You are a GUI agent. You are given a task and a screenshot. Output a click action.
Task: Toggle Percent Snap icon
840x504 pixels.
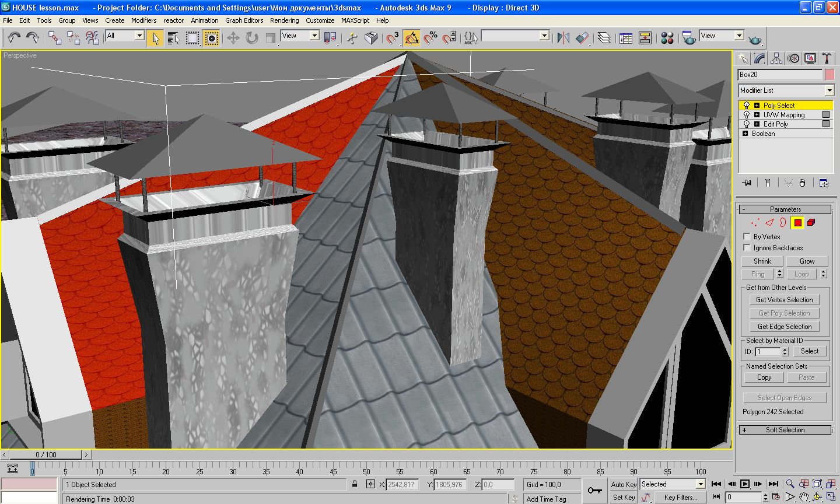tap(430, 38)
